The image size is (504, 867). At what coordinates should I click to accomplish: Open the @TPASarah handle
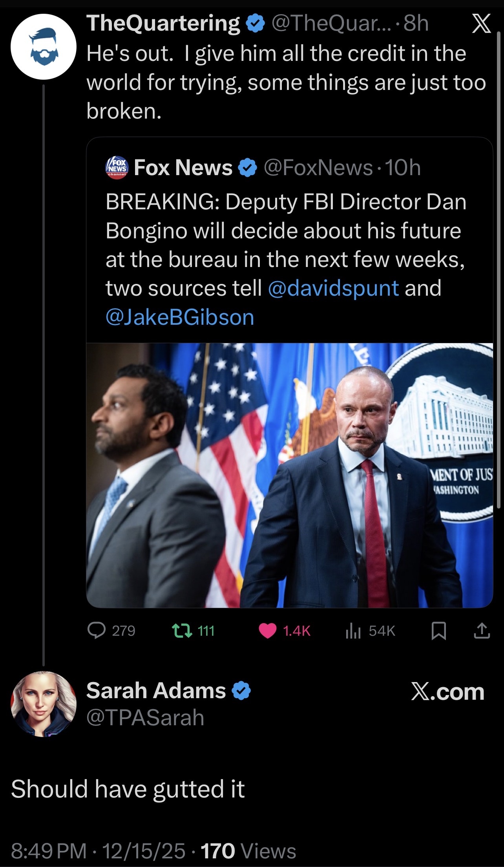(x=145, y=718)
